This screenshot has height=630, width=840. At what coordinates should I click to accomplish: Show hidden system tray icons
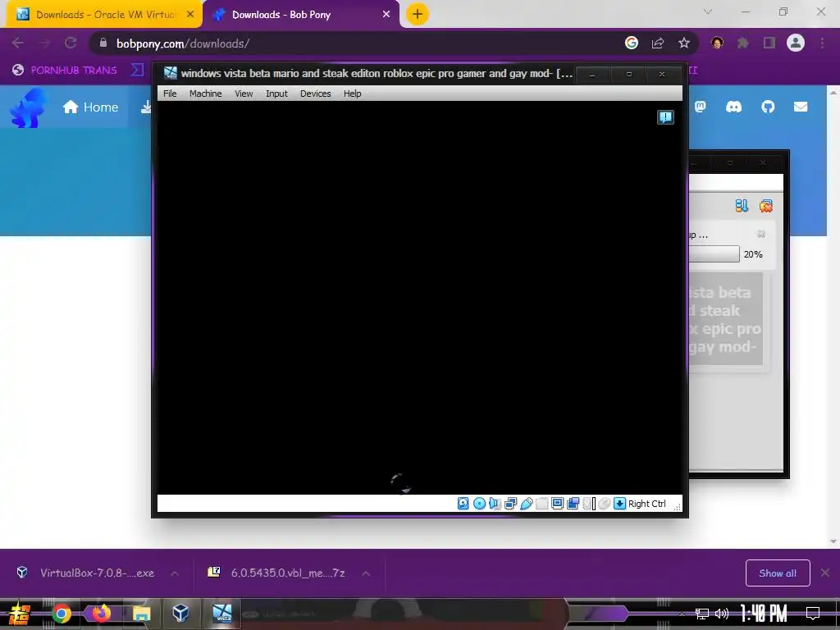tap(682, 614)
